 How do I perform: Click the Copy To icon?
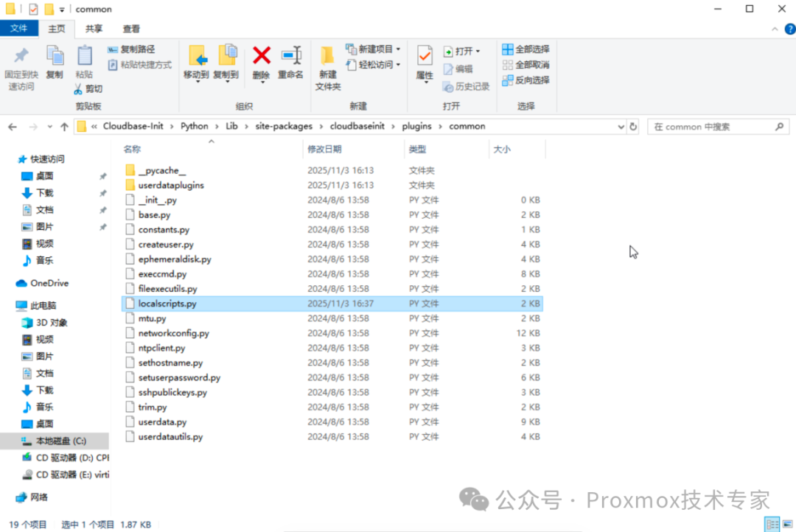pos(226,56)
